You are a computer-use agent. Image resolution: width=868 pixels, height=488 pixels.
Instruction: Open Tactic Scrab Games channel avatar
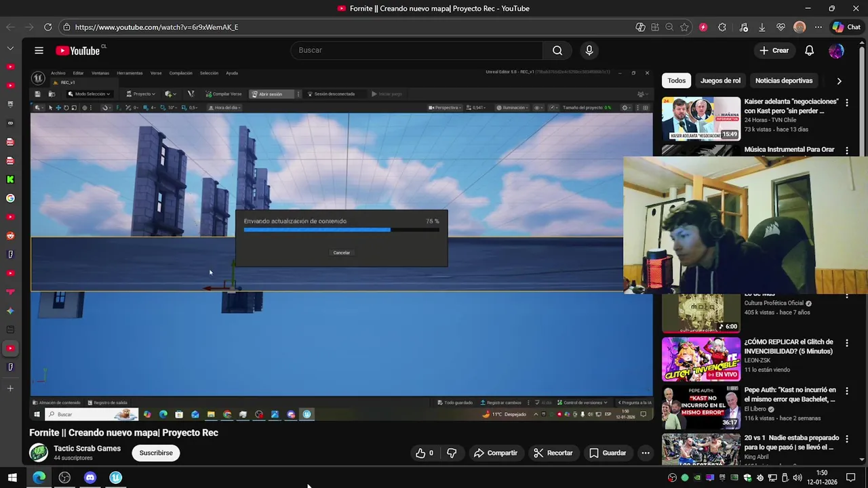tap(39, 452)
